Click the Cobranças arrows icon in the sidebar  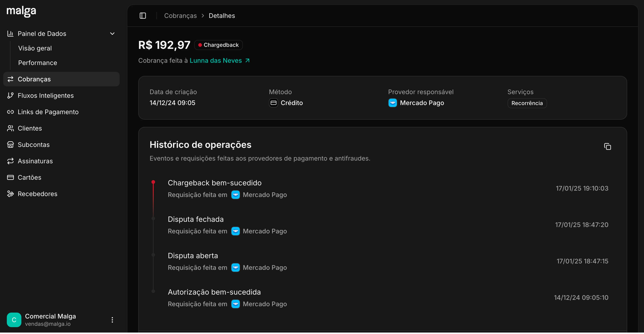click(x=10, y=79)
